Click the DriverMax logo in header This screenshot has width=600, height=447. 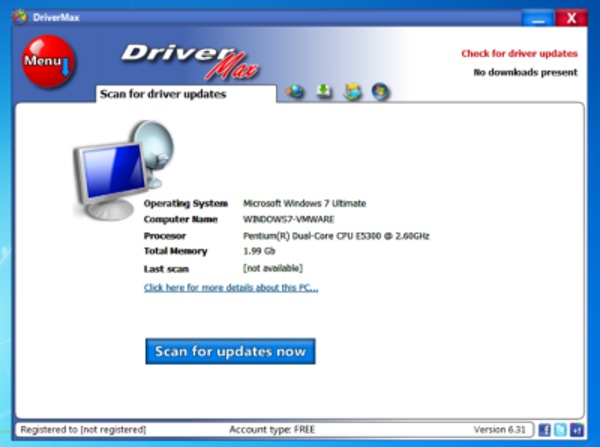(x=190, y=61)
